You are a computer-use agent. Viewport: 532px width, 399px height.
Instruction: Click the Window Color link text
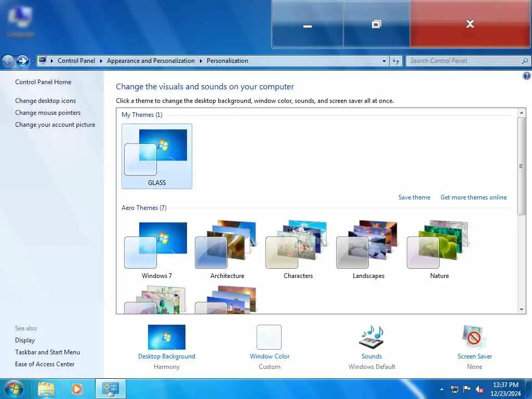270,356
